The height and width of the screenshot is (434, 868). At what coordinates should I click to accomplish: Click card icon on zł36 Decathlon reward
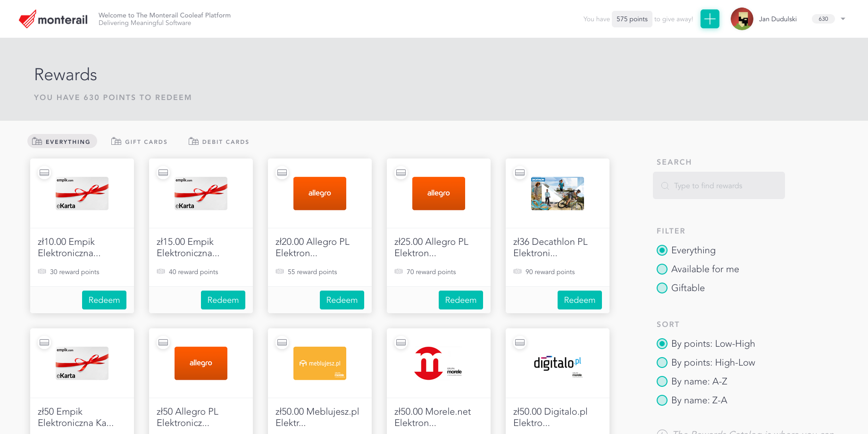point(520,173)
